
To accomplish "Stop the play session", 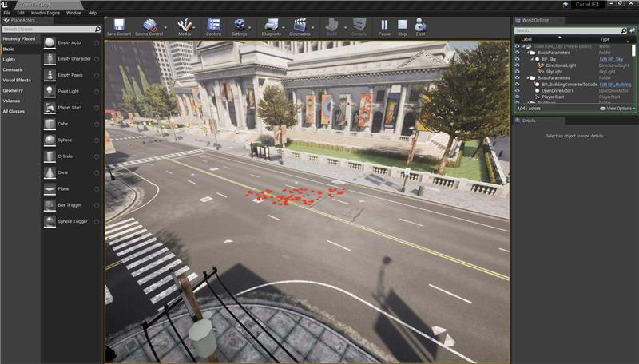I will [402, 25].
